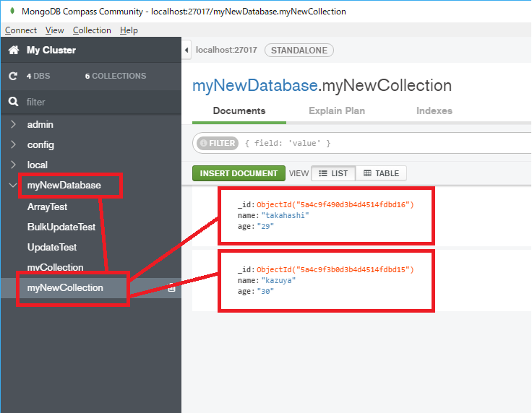This screenshot has width=532, height=413.
Task: Expand the config database chevron
Action: pos(13,144)
